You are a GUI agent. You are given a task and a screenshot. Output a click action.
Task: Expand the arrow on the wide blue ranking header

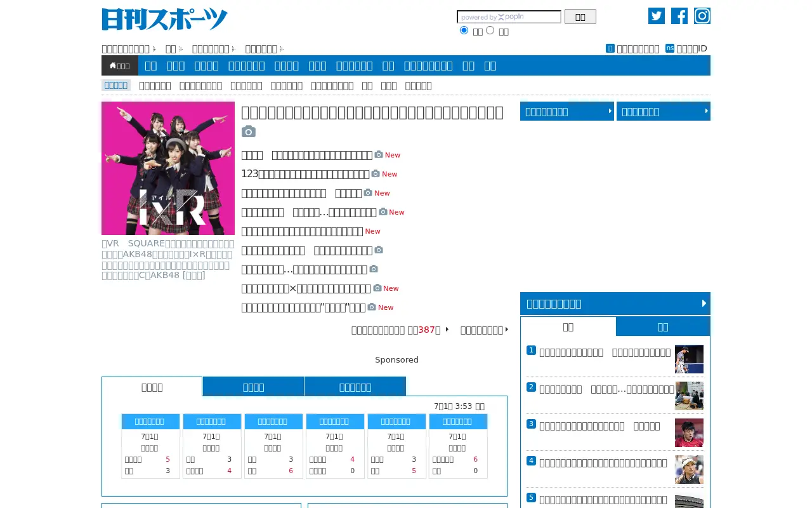[x=704, y=303]
